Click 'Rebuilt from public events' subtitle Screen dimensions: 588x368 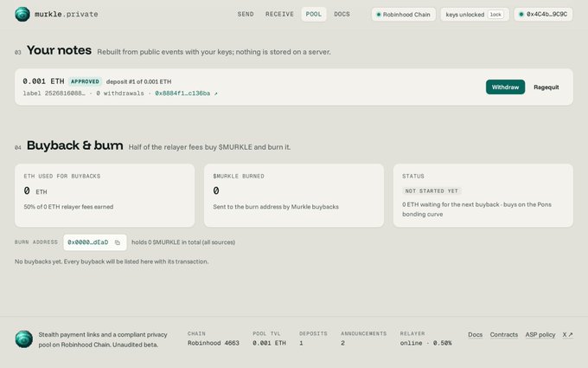(214, 52)
